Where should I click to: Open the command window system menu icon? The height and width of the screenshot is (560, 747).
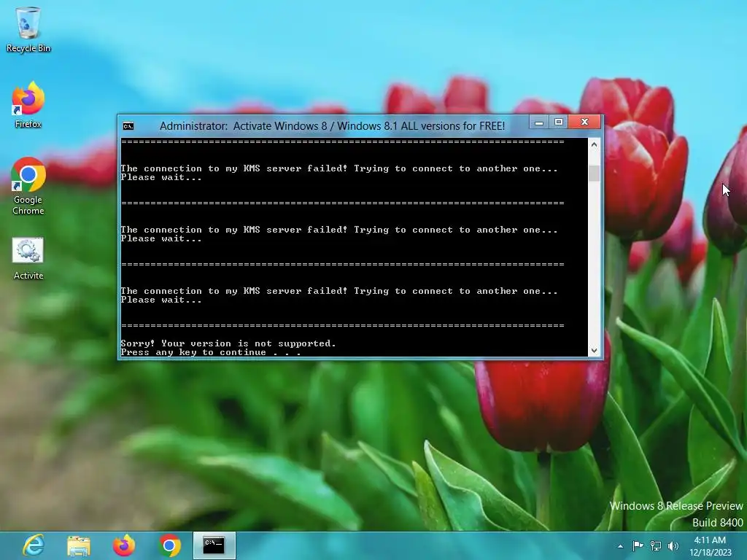point(128,125)
